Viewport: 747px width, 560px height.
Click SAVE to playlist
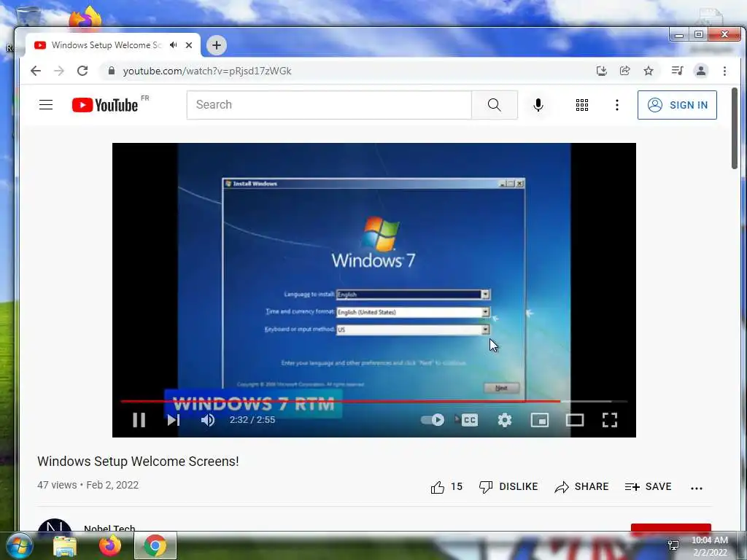coord(649,486)
